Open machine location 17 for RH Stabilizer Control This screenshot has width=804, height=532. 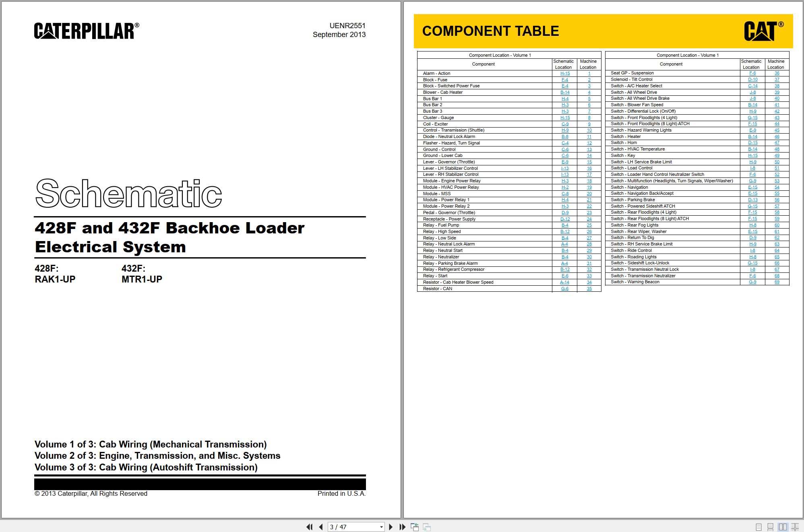click(x=589, y=174)
